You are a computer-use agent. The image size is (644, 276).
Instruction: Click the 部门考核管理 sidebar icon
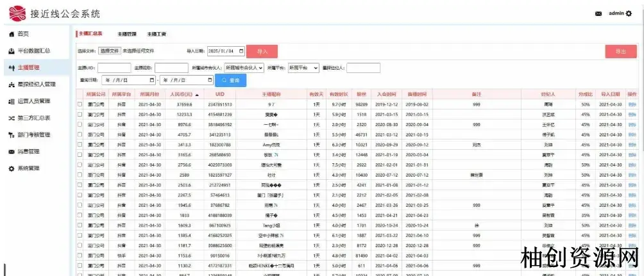(x=11, y=135)
